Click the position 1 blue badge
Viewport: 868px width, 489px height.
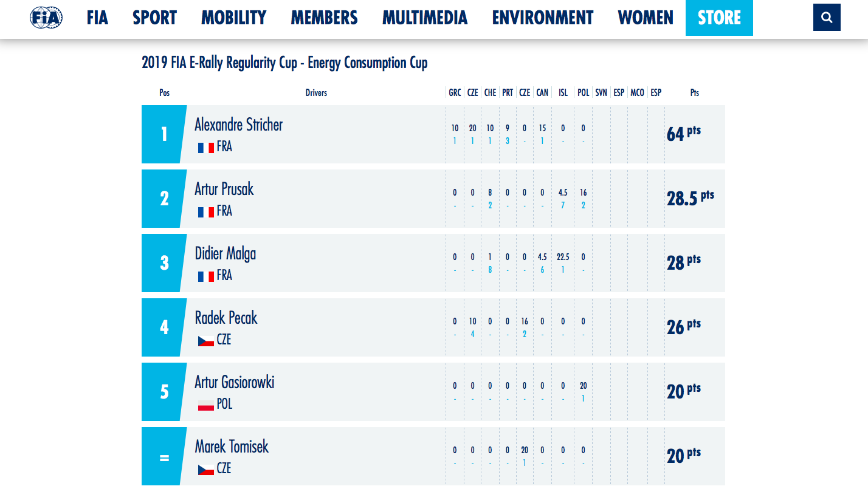[164, 134]
